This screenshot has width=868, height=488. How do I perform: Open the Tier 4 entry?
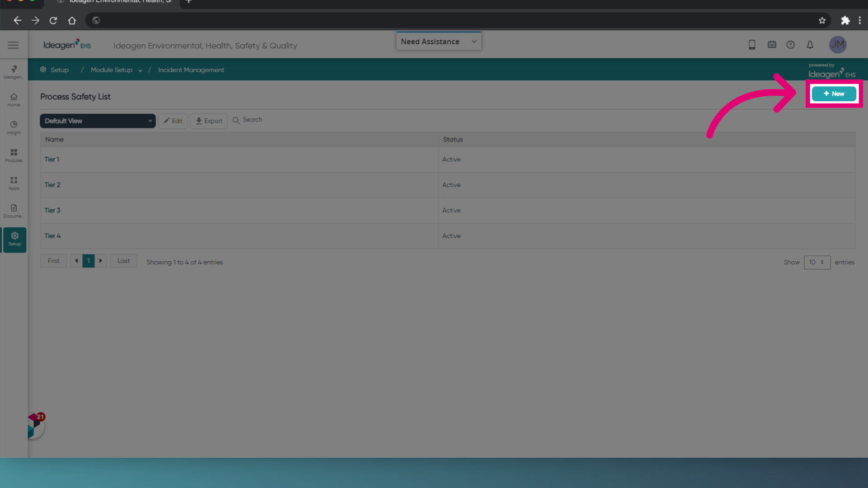point(52,236)
